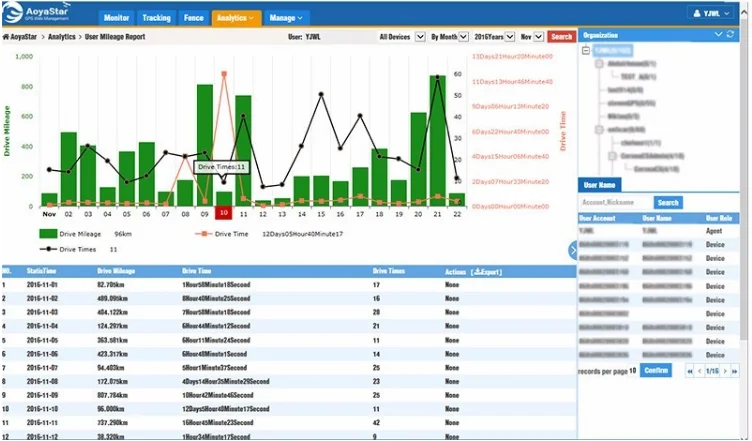Open the Tracking tab
752x441 pixels.
(x=157, y=17)
